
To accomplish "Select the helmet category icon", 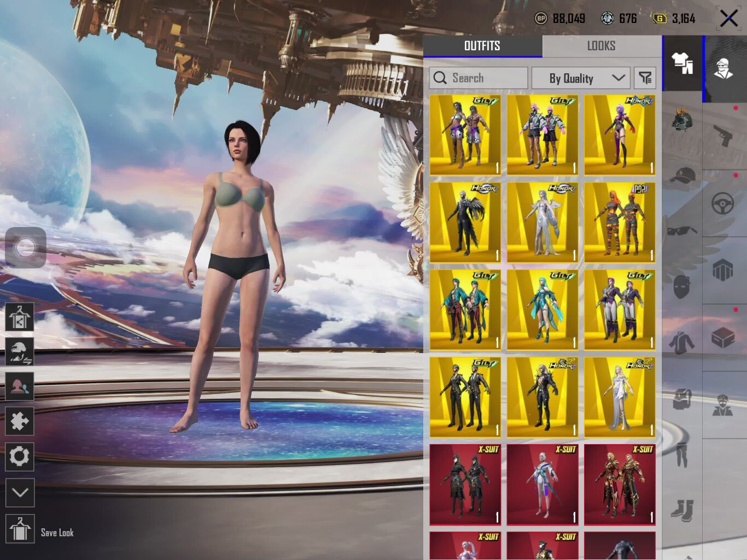I will tap(682, 119).
